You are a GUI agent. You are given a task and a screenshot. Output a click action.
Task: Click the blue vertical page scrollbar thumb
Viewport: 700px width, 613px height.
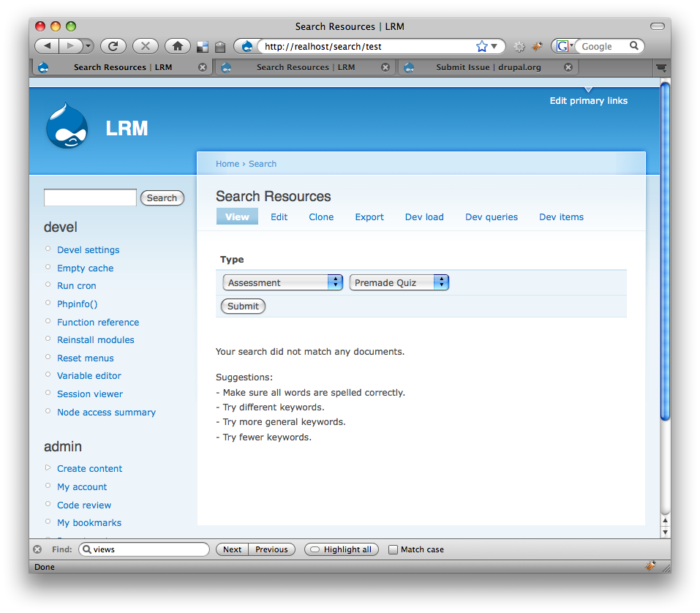point(665,252)
